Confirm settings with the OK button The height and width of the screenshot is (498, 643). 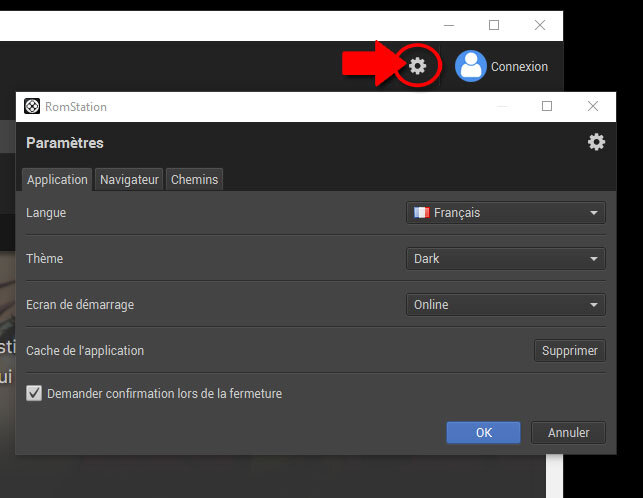483,433
